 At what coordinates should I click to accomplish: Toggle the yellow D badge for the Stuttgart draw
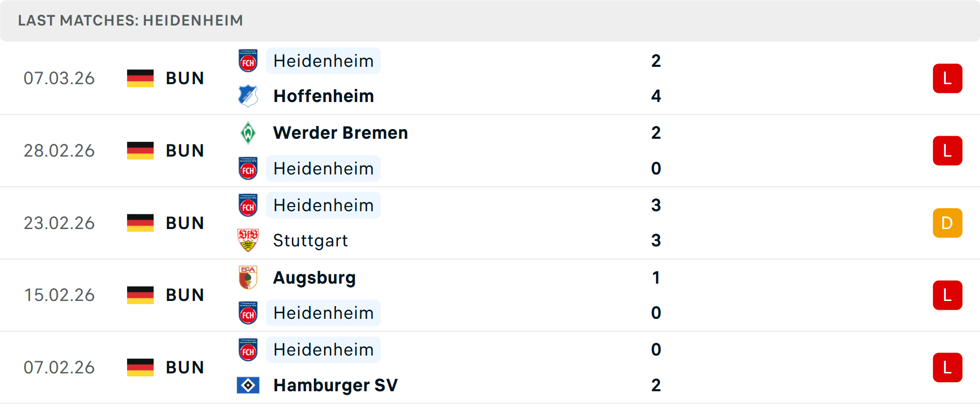948,223
